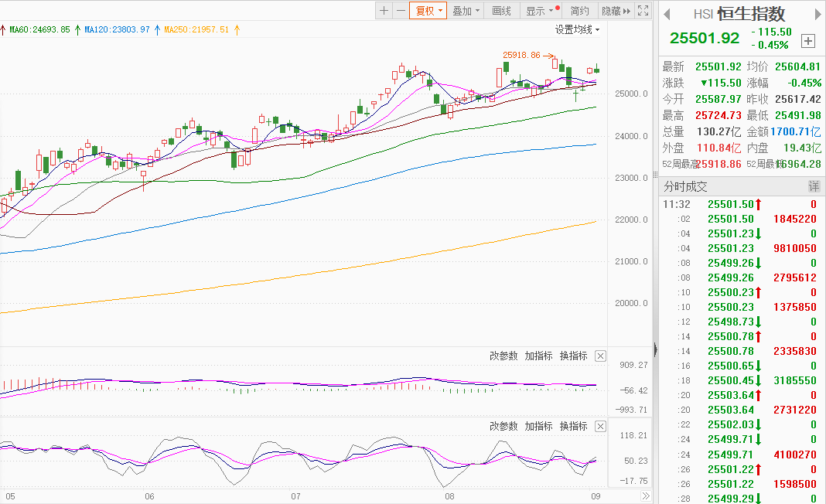Go to previous stock with left arrow
The width and height of the screenshot is (826, 504).
(x=667, y=14)
